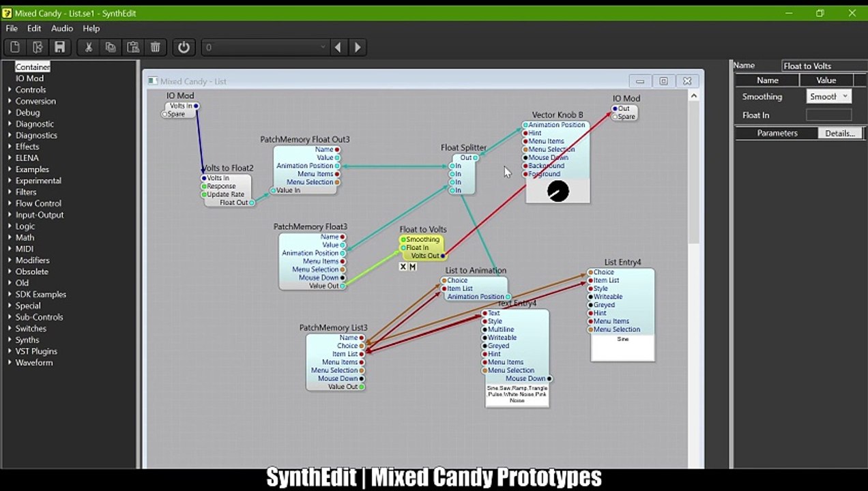Expand the Conversion category
Screen dimensions: 868x491
pos(10,101)
